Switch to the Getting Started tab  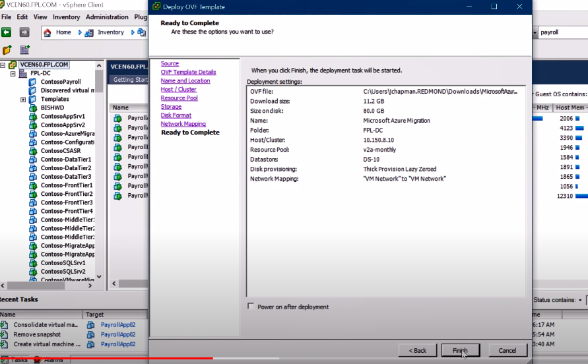coord(129,80)
